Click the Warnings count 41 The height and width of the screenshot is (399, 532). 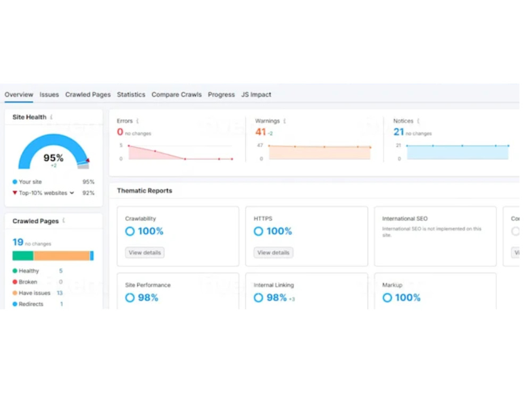[261, 132]
